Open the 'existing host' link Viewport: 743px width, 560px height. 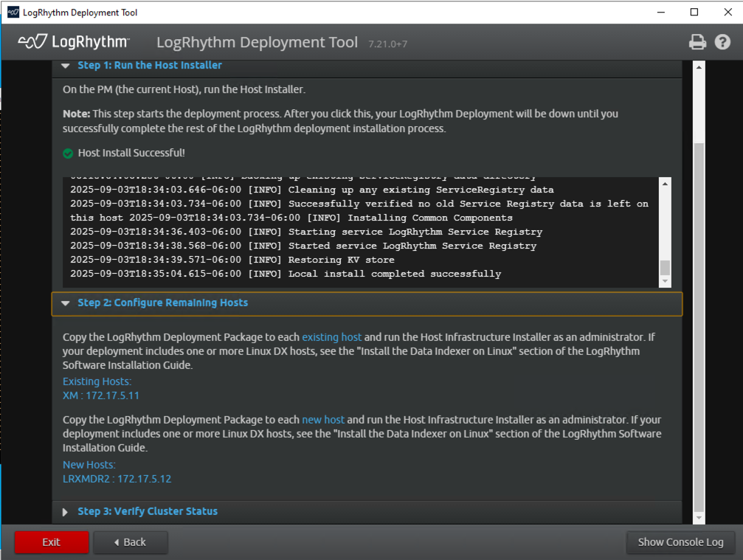pos(331,337)
